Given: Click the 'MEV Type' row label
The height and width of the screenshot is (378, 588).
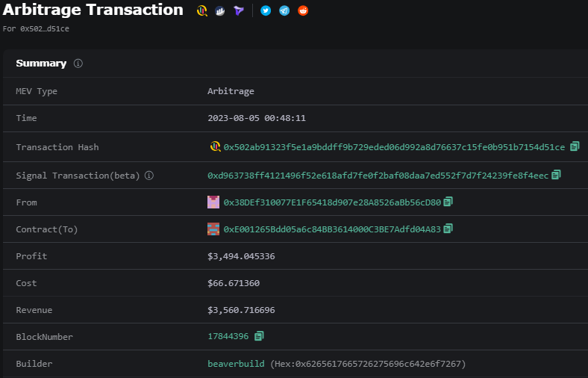Looking at the screenshot, I should tap(37, 91).
